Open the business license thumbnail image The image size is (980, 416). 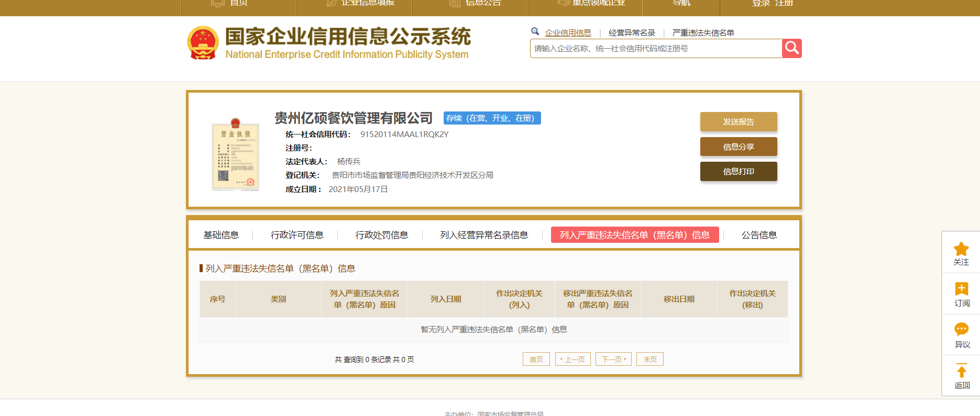(235, 154)
